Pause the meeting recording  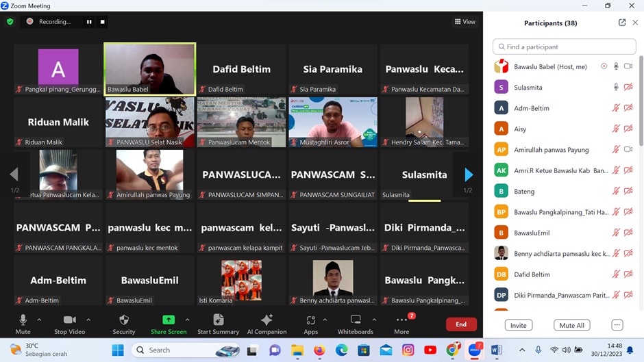coord(89,22)
